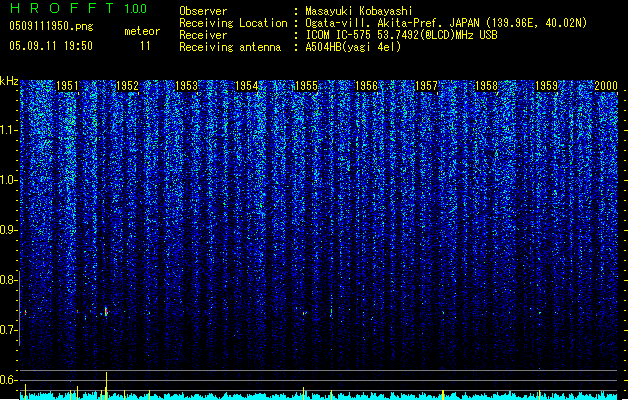Click the meteor echo near 1955
The height and width of the screenshot is (400, 629).
[304, 313]
